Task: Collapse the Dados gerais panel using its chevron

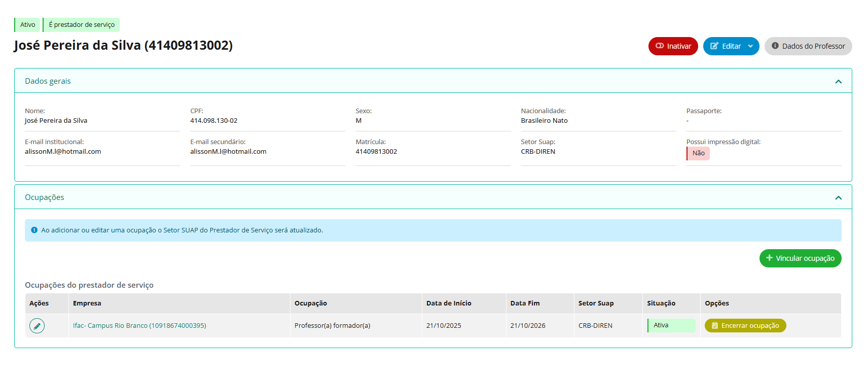Action: click(x=838, y=82)
